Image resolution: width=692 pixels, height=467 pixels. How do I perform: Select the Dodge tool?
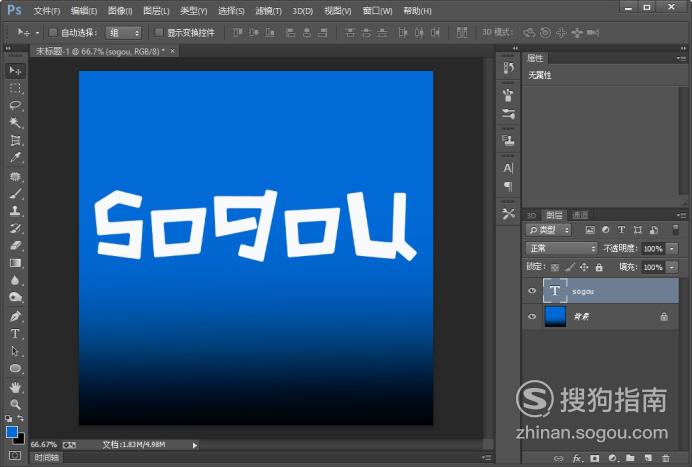pos(15,298)
